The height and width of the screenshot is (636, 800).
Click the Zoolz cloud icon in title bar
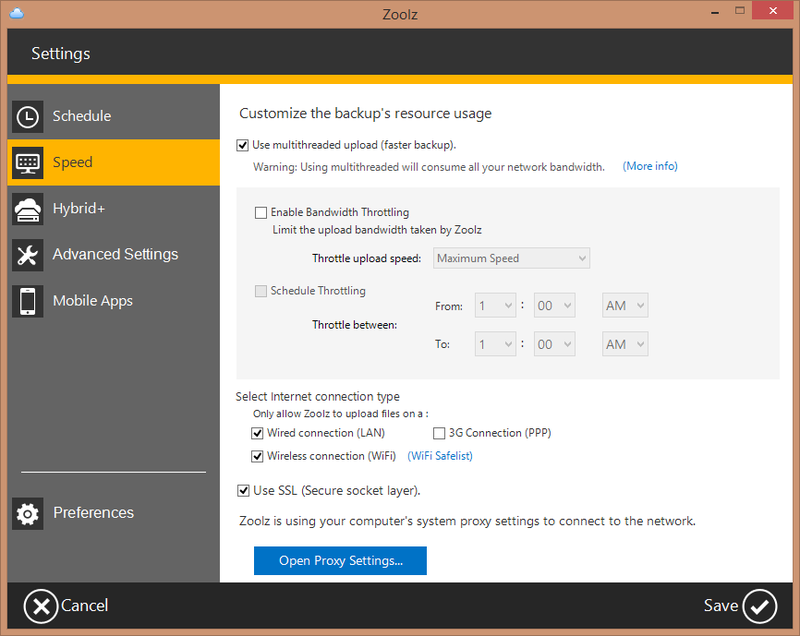point(17,13)
